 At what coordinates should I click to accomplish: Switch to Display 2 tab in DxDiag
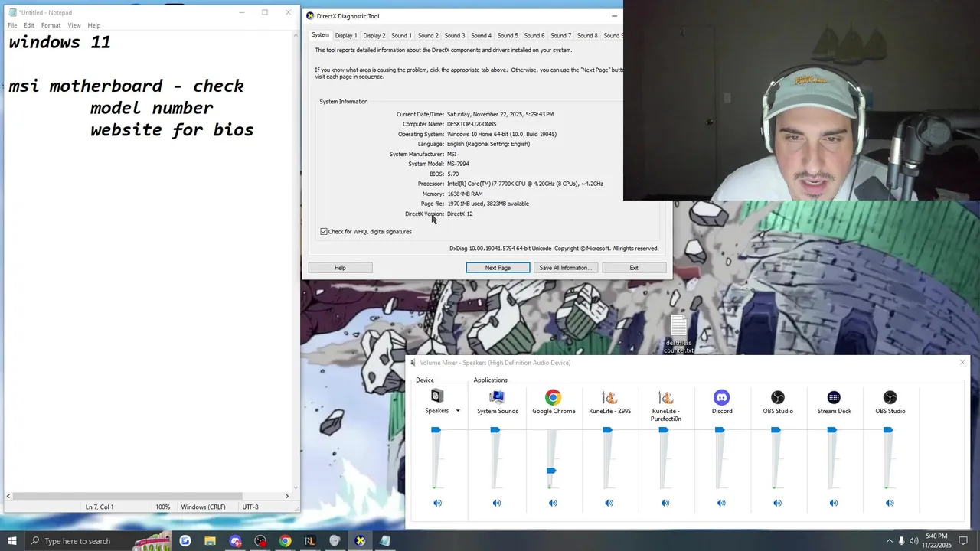tap(374, 35)
